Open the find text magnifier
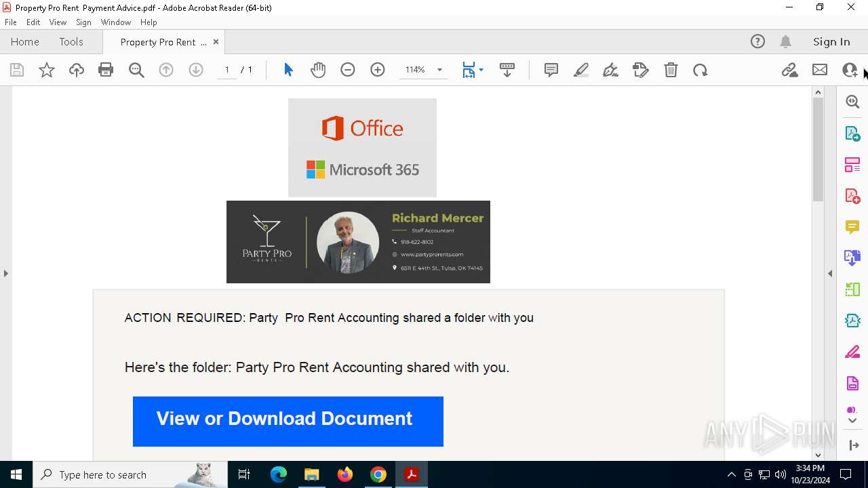Image resolution: width=868 pixels, height=488 pixels. pos(136,70)
